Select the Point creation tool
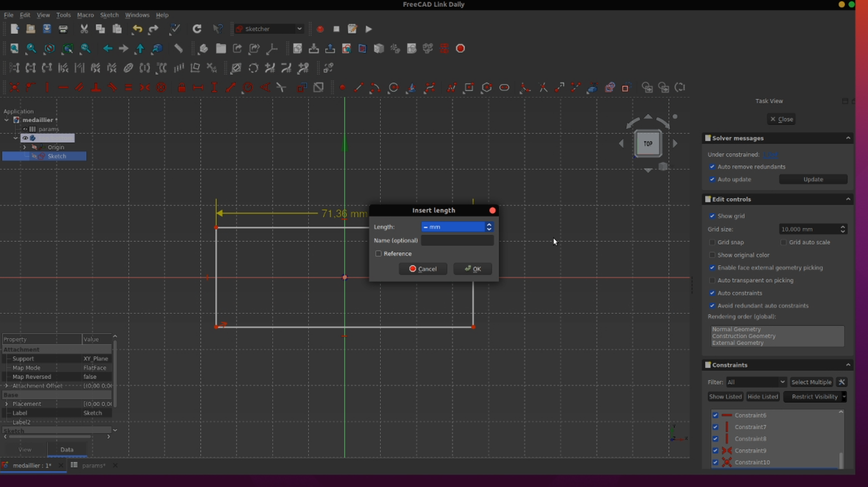This screenshot has height=487, width=868. coord(343,88)
